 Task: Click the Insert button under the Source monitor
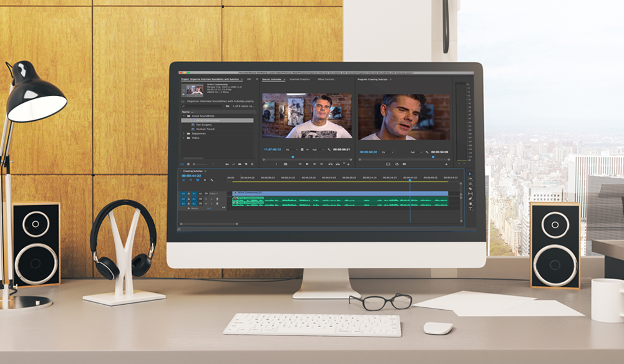[x=330, y=163]
